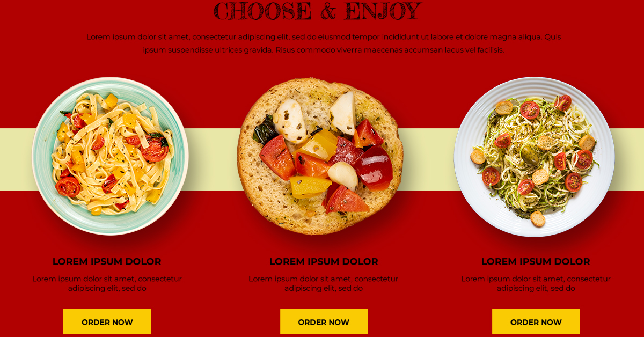Select the vegetable bruschetta bread image
The width and height of the screenshot is (644, 337).
point(320,156)
